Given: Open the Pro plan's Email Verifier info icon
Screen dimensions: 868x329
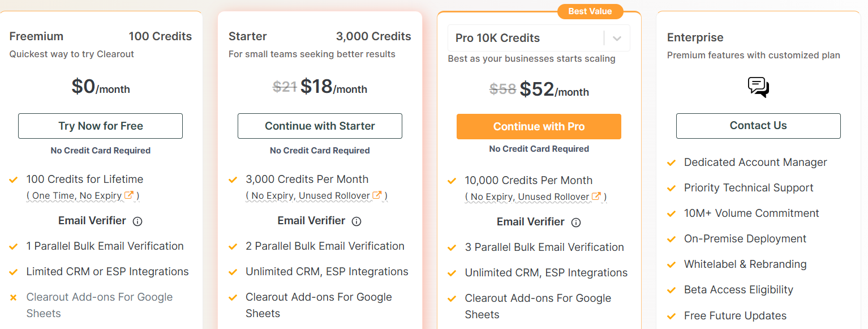Looking at the screenshot, I should click(575, 222).
